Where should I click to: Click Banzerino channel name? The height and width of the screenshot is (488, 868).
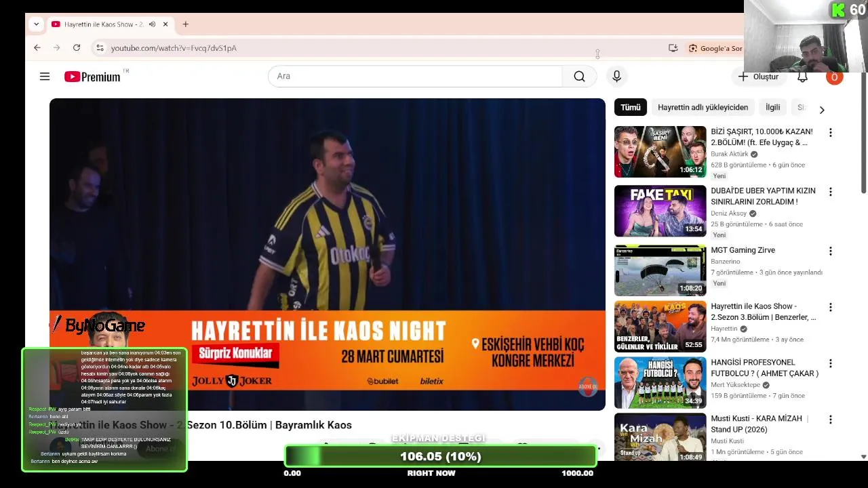coord(725,262)
